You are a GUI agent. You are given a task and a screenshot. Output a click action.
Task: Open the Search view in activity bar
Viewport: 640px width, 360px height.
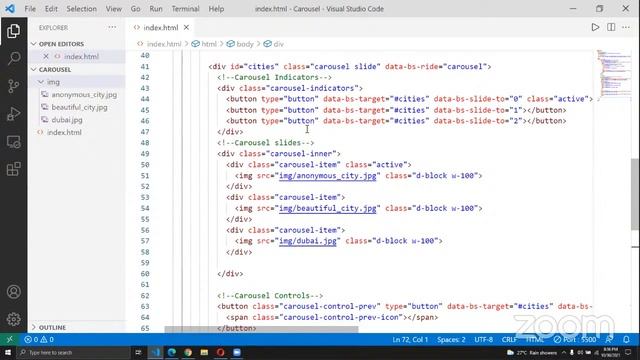[x=13, y=58]
